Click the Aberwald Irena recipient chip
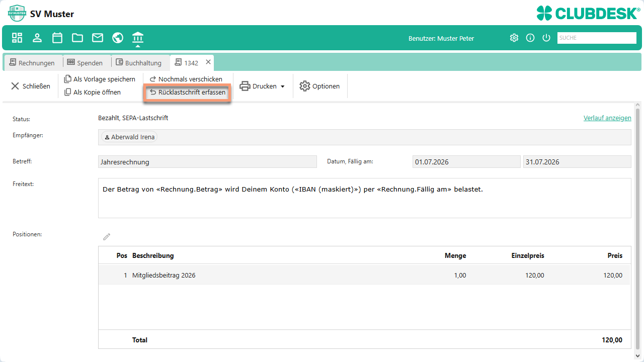The width and height of the screenshot is (644, 362). (x=129, y=137)
